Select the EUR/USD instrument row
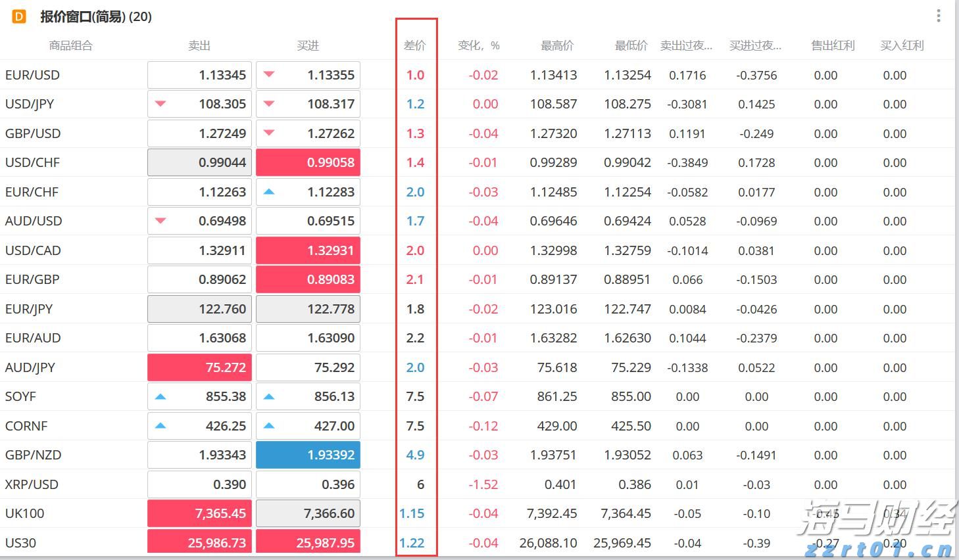 coord(33,74)
